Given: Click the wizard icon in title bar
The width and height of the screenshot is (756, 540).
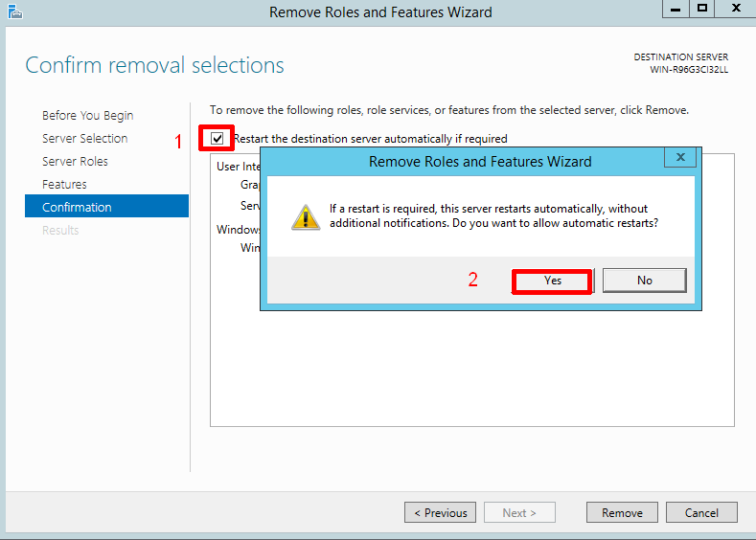Looking at the screenshot, I should tap(15, 11).
